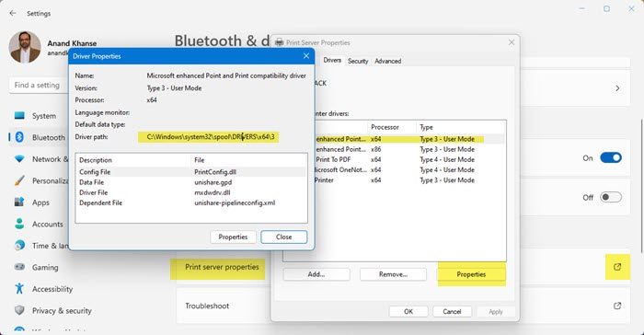This screenshot has height=335, width=644.
Task: Open Accessibility icon in sidebar
Action: pyautogui.click(x=19, y=289)
